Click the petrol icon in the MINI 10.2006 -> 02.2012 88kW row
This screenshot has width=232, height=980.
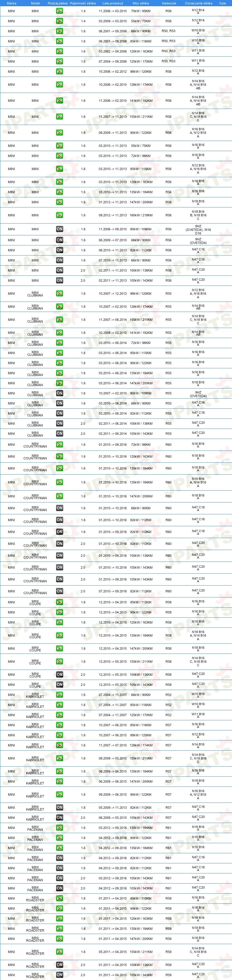click(59, 72)
